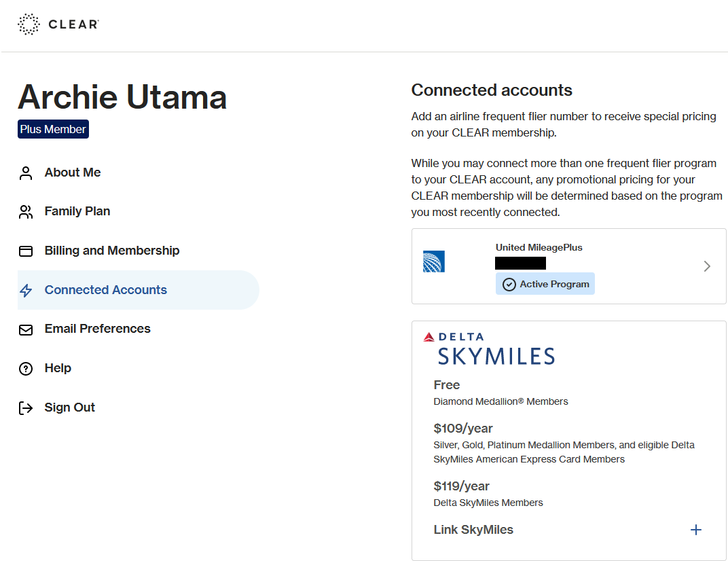Expand the Delta SkyMiles linking section
Screen dimensions: 728x561
(696, 529)
